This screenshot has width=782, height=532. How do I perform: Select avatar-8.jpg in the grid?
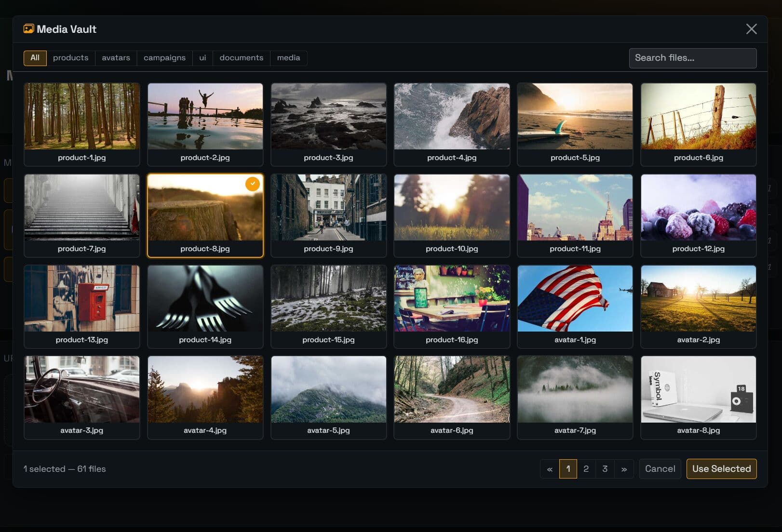point(698,389)
